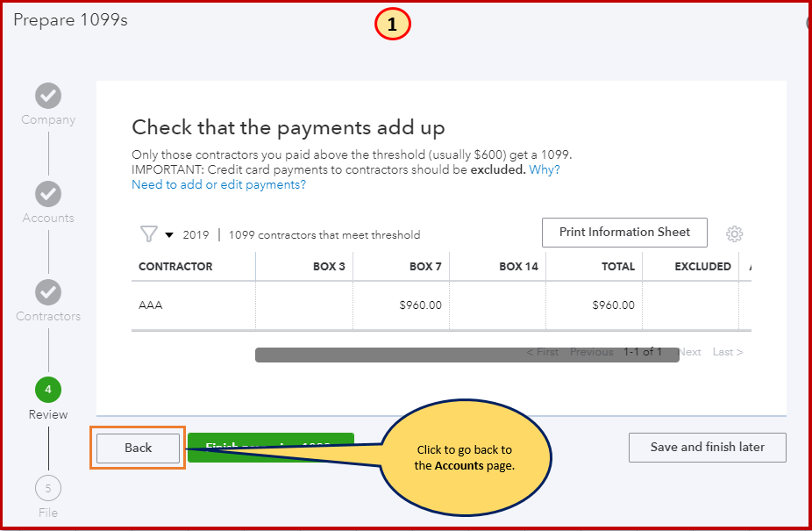
Task: Click the BOX 7 column header
Action: 425,267
